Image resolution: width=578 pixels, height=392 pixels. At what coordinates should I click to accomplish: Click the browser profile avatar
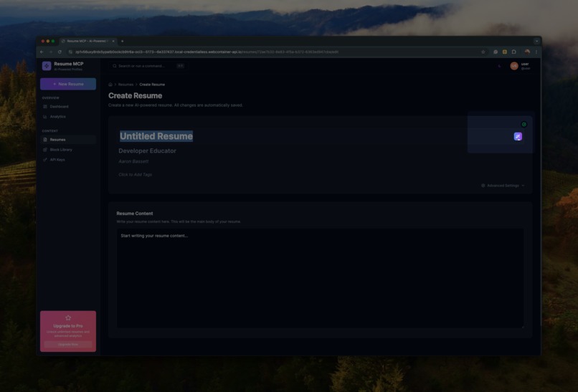coord(527,52)
